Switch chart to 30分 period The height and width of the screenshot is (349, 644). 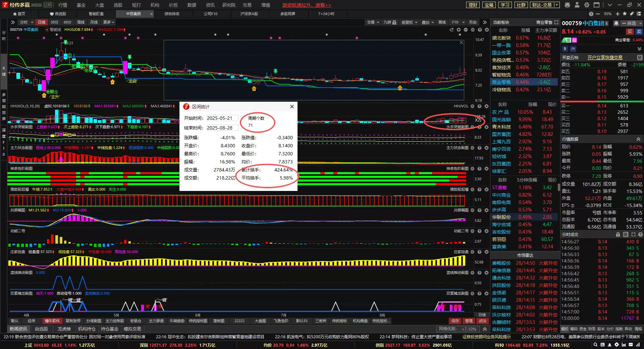click(54, 22)
